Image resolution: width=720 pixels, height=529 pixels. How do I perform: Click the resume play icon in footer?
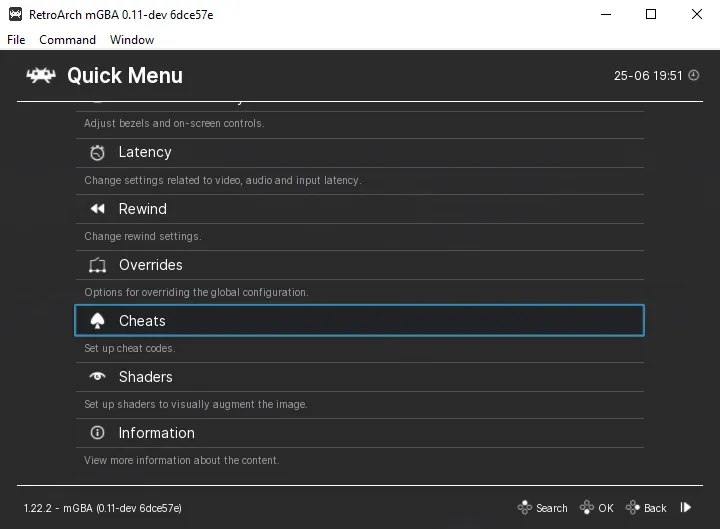[x=686, y=507]
